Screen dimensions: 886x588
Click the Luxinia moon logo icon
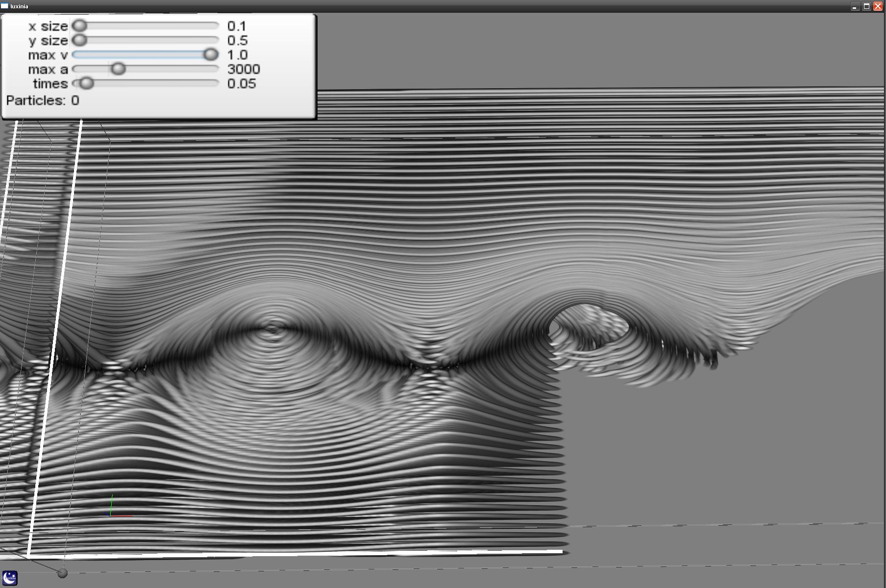pyautogui.click(x=10, y=578)
